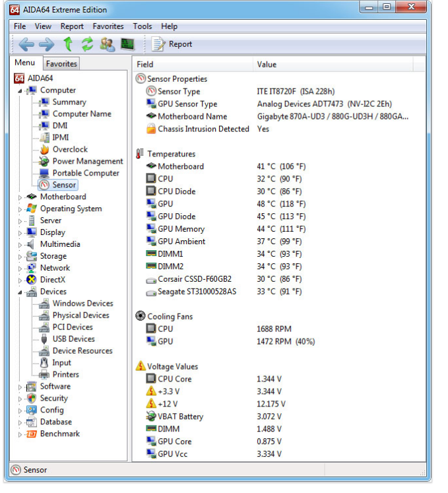This screenshot has width=448, height=493.
Task: Click the Database tree icon
Action: click(32, 422)
